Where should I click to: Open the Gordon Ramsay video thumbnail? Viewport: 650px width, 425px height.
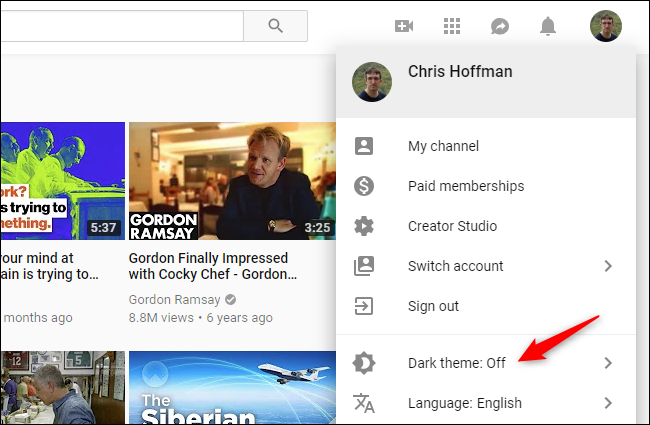[232, 181]
